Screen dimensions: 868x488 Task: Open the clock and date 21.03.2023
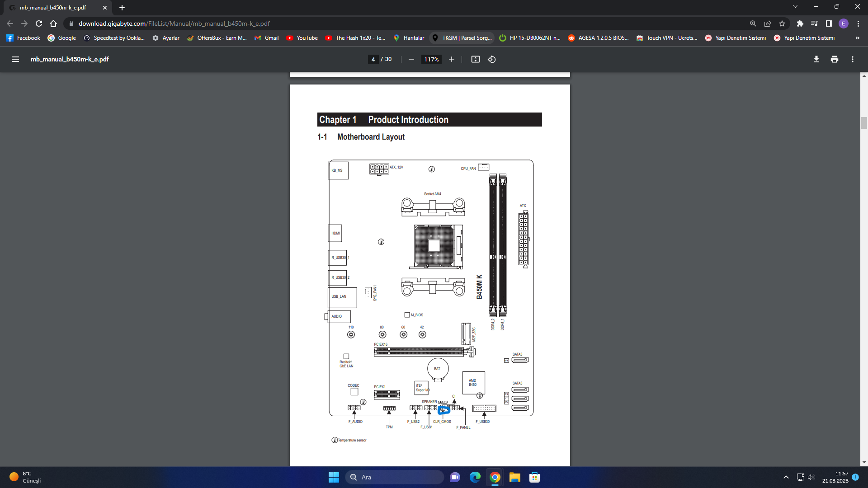(x=835, y=477)
